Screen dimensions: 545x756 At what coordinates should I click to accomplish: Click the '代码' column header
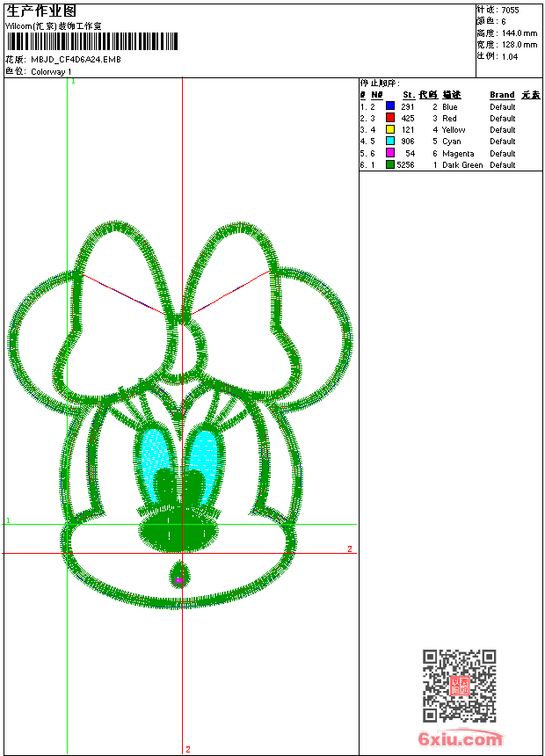point(428,95)
